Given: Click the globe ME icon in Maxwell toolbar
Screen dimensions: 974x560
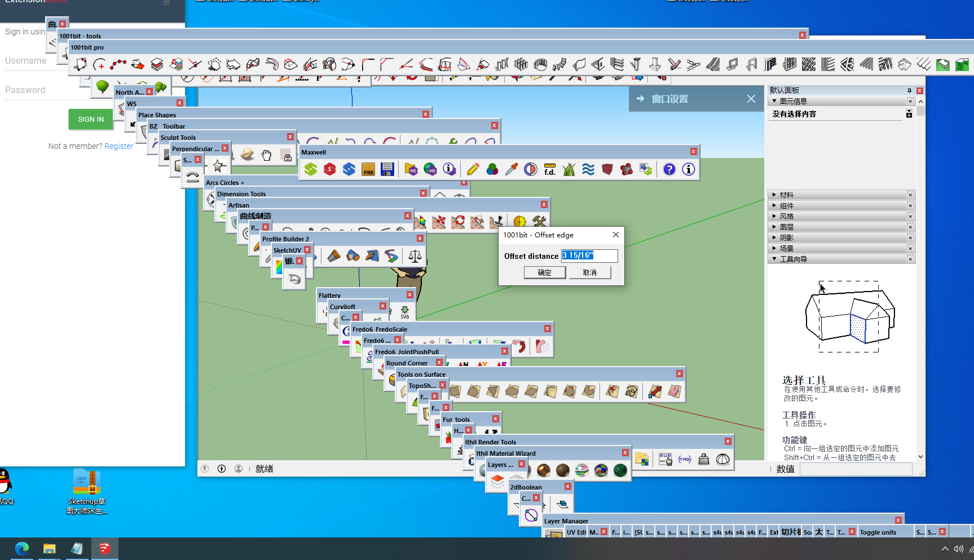Looking at the screenshot, I should click(x=430, y=169).
